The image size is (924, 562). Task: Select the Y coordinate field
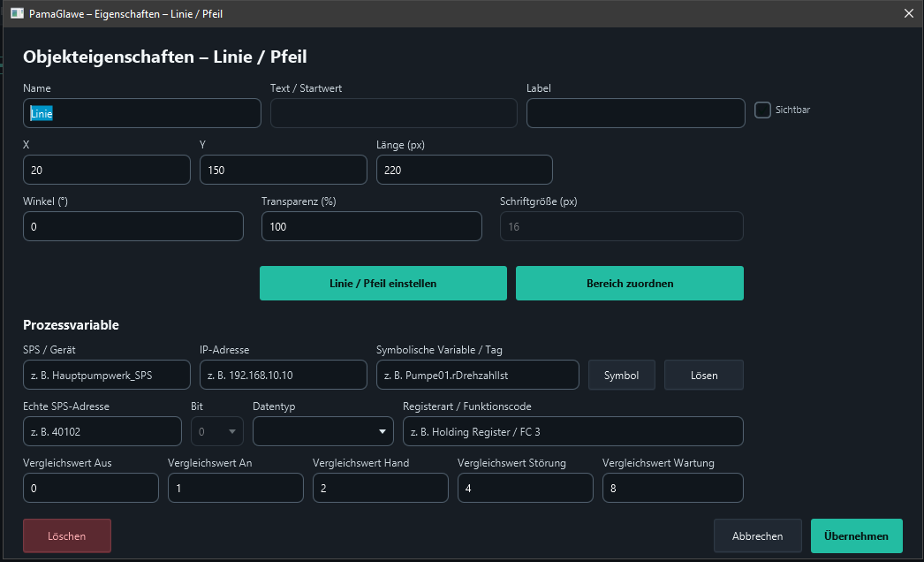tap(284, 170)
